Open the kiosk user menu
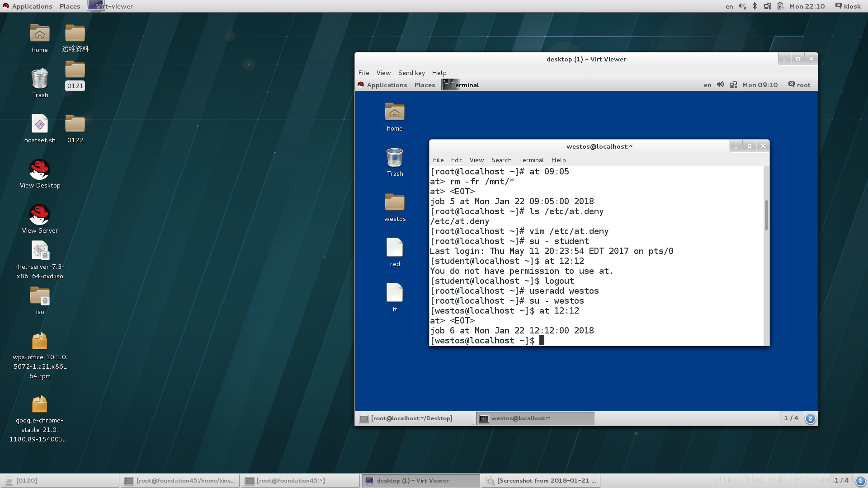 (848, 6)
